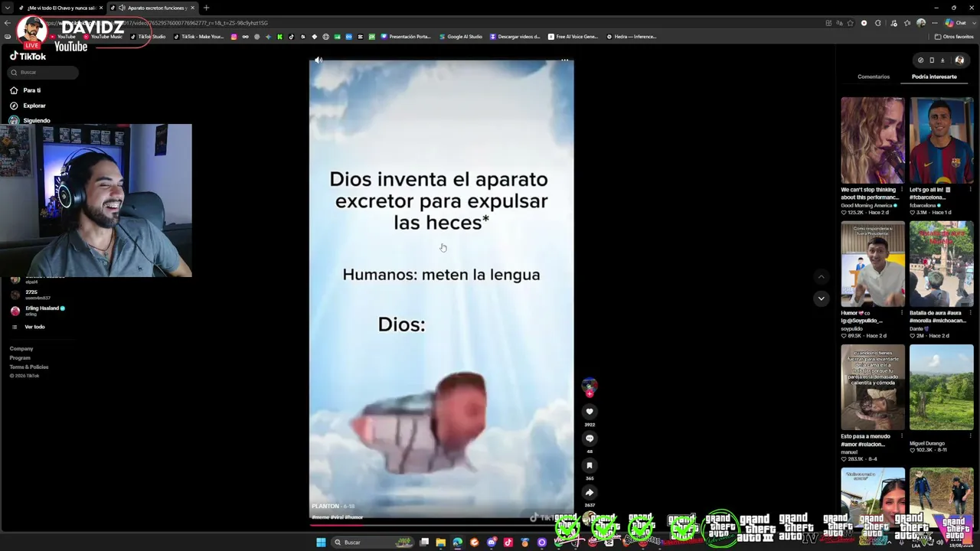The height and width of the screenshot is (551, 980).
Task: Click the Windows taskbar Buscar search box
Action: tap(371, 543)
